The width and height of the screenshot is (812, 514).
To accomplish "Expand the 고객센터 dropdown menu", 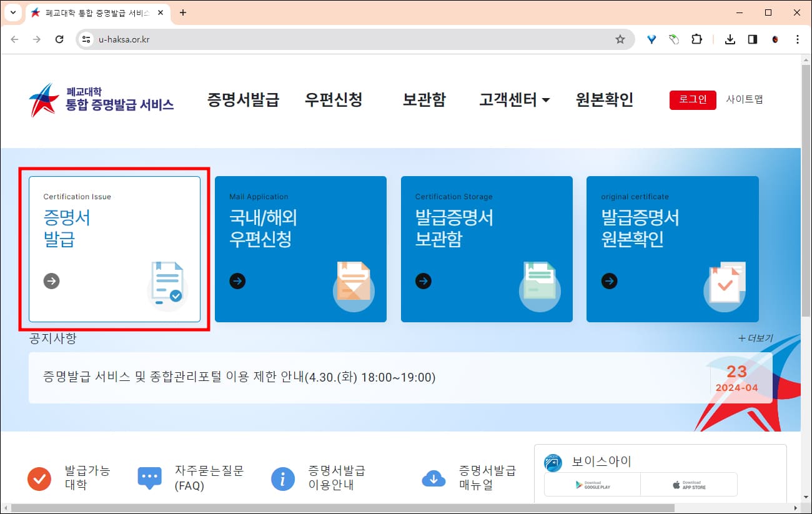I will click(514, 100).
